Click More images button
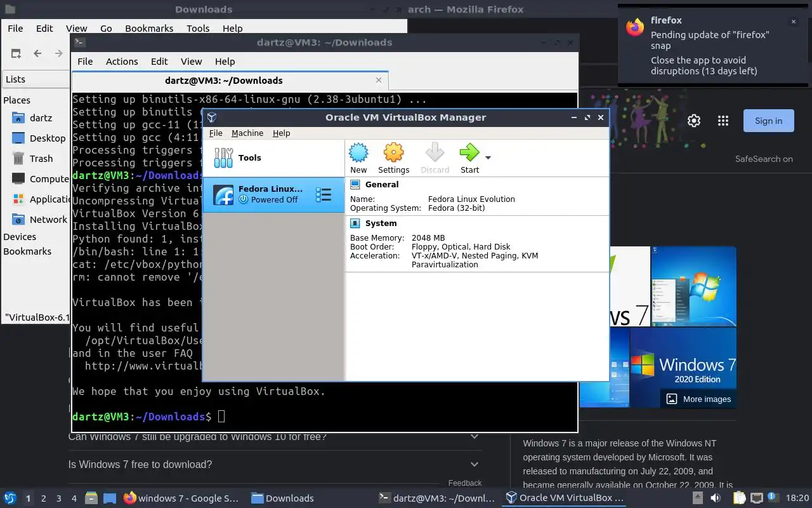812x508 pixels. 698,399
